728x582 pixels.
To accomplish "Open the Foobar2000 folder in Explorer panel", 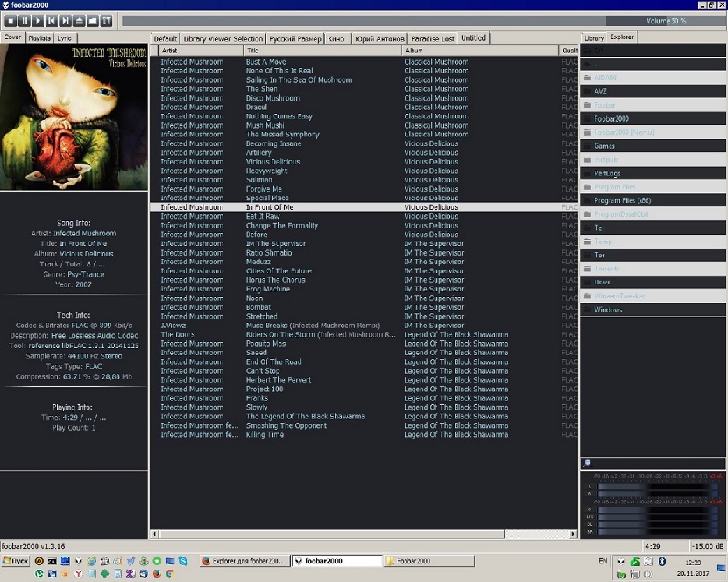I will coord(611,118).
